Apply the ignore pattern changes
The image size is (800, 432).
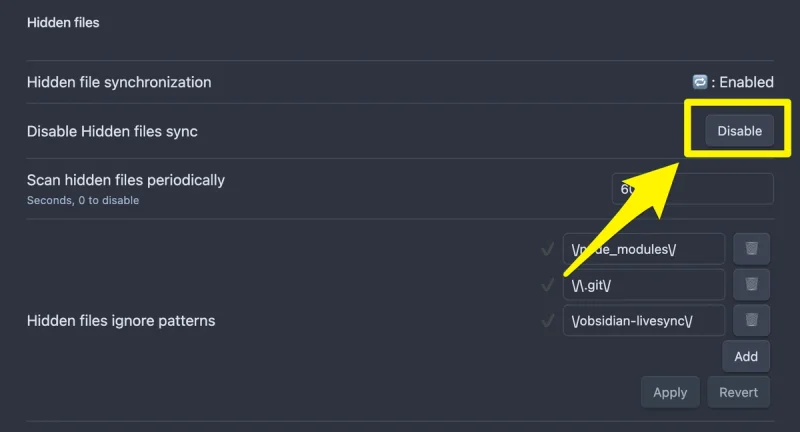pyautogui.click(x=670, y=392)
